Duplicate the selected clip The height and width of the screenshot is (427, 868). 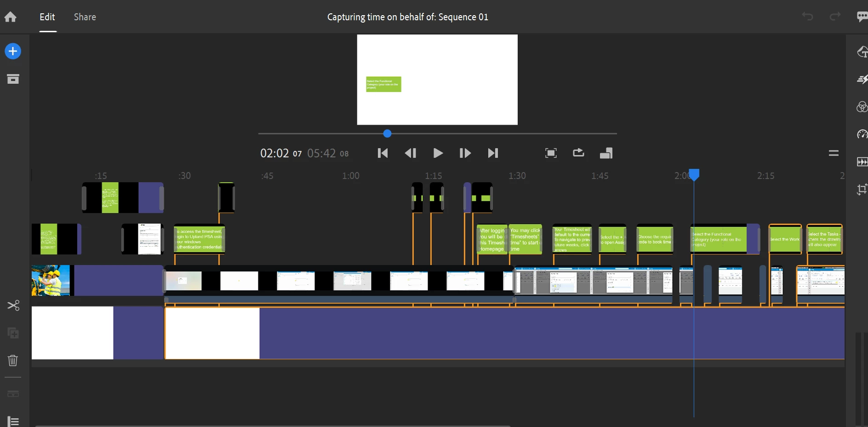[13, 333]
